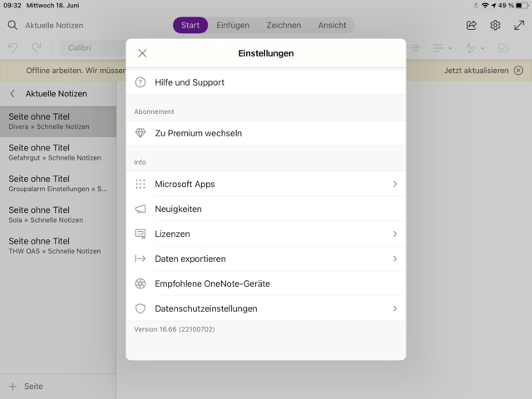Close the Einstellungen dialog with X
The height and width of the screenshot is (399, 532).
click(x=142, y=53)
